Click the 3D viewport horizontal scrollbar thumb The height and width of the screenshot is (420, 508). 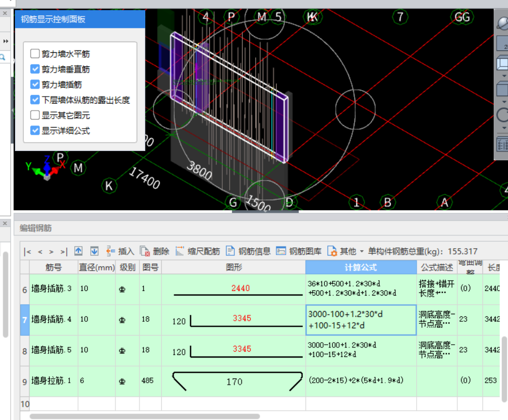(x=265, y=212)
